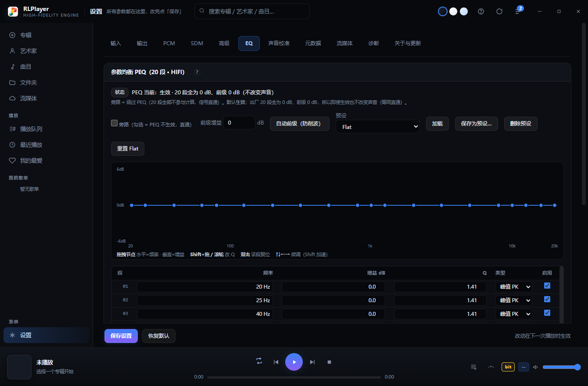The image size is (588, 386).
Task: Open the 预设 preset dropdown showing Flat
Action: click(x=378, y=127)
